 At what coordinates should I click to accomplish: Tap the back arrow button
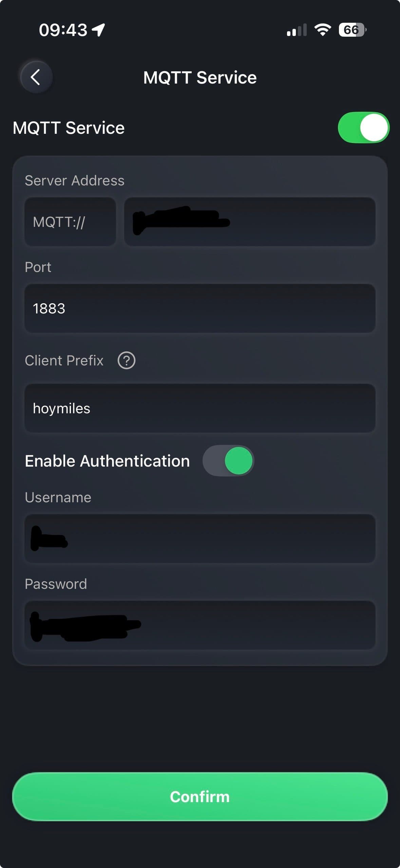(36, 77)
